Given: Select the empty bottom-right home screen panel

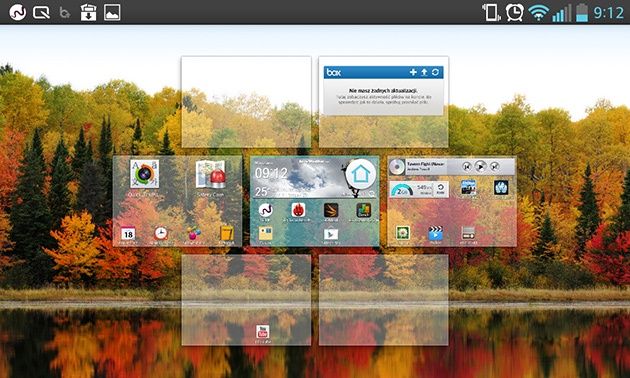Looking at the screenshot, I should click(x=383, y=300).
